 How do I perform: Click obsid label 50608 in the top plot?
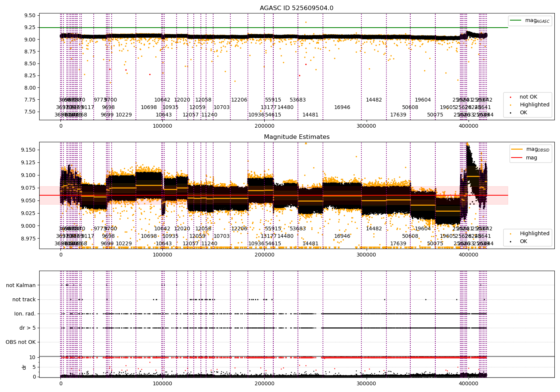pyautogui.click(x=410, y=108)
